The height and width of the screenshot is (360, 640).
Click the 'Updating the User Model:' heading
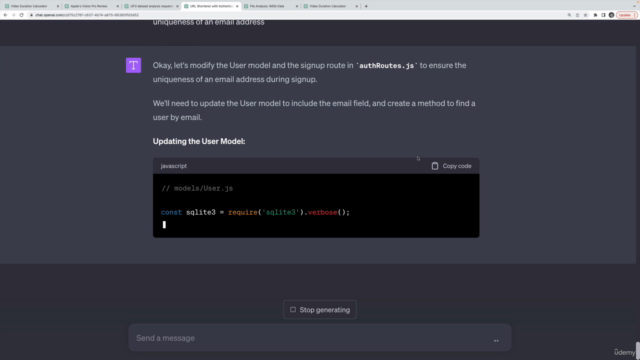[199, 141]
